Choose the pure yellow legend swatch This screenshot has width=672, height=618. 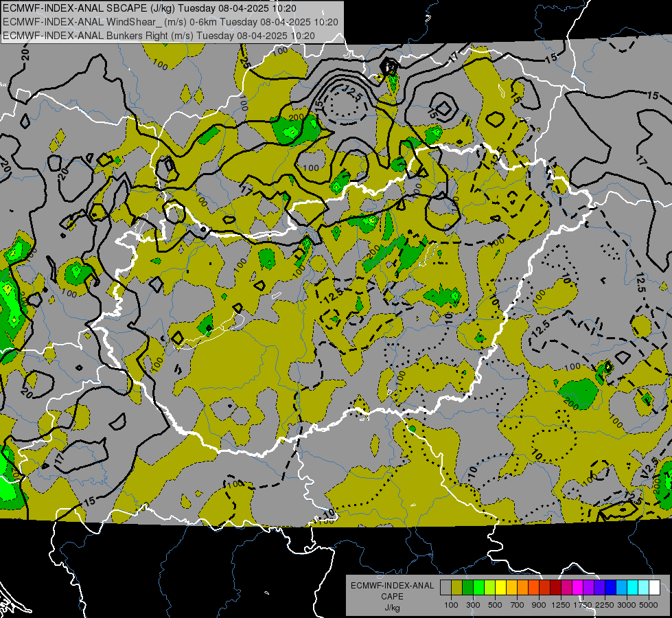coord(501,587)
